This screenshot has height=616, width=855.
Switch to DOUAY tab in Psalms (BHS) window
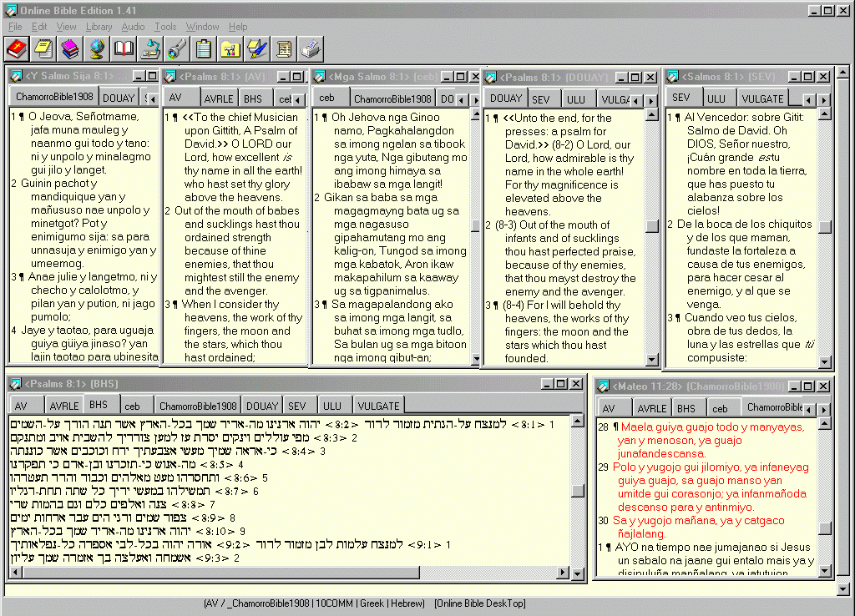tap(262, 406)
